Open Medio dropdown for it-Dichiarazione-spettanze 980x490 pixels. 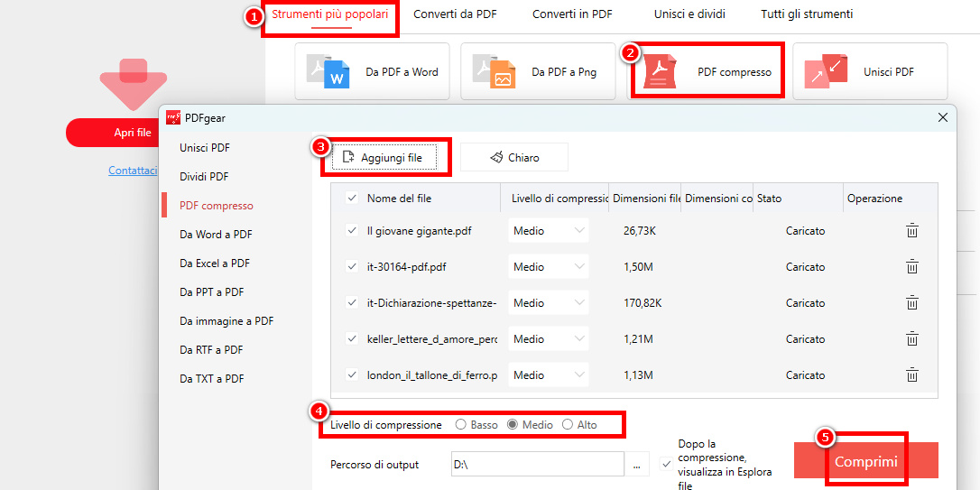click(x=548, y=303)
